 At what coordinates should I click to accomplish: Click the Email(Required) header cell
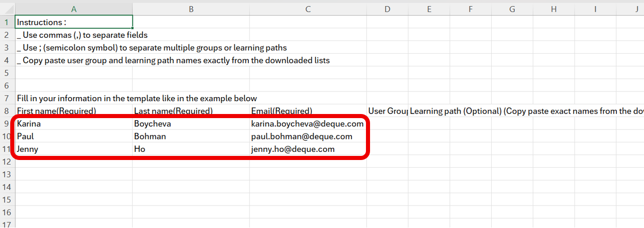pos(308,111)
